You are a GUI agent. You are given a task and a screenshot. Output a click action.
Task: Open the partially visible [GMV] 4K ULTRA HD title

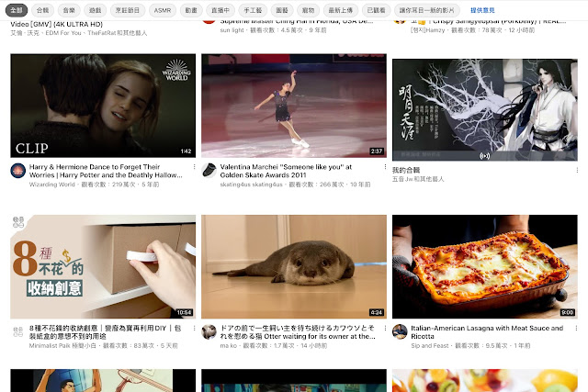57,24
